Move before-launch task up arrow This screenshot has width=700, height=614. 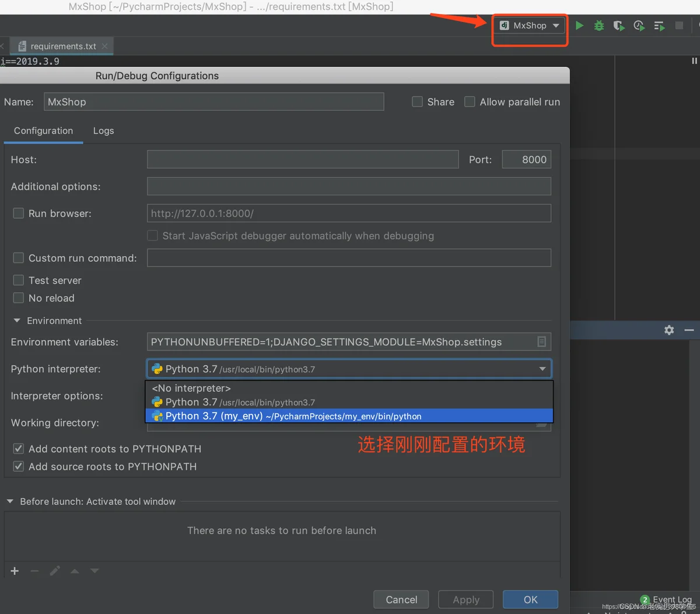click(x=75, y=571)
